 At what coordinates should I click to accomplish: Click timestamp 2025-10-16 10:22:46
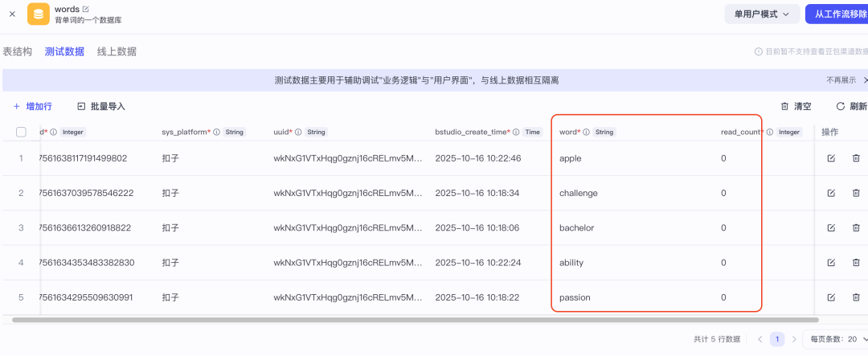pos(479,158)
